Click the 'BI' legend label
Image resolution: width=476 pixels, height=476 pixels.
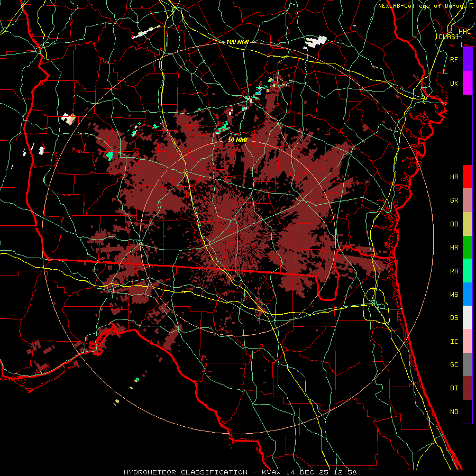coord(454,388)
